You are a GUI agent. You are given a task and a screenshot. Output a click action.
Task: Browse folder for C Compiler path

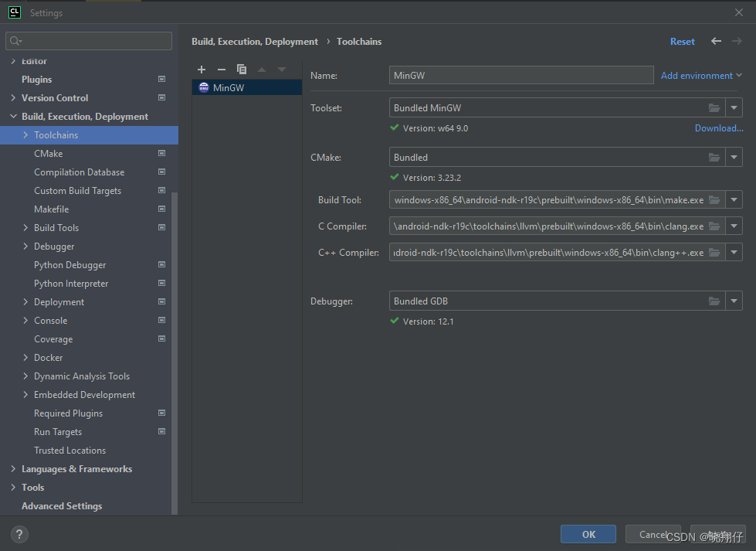(714, 226)
